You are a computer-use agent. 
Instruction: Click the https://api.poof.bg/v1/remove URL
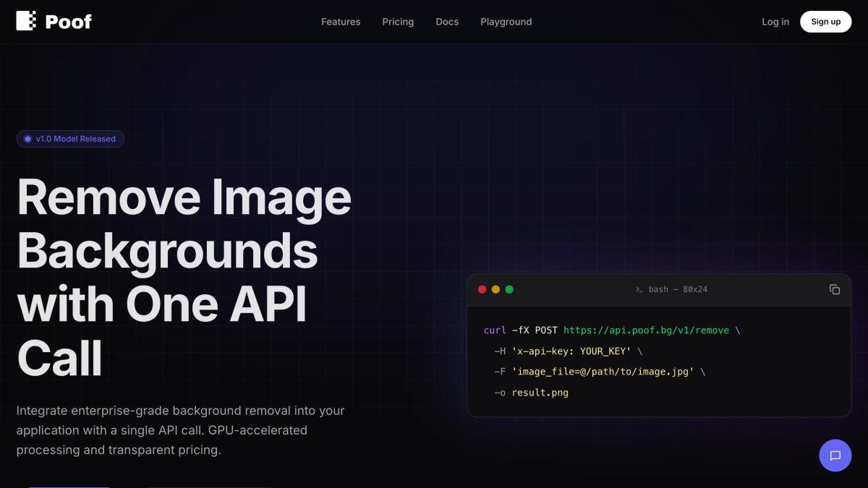click(x=646, y=330)
